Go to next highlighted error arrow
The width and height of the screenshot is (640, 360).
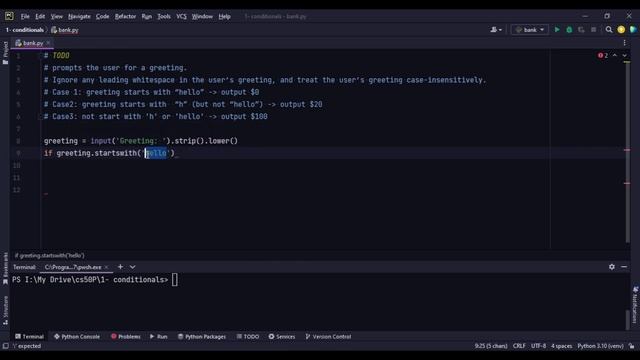[624, 56]
